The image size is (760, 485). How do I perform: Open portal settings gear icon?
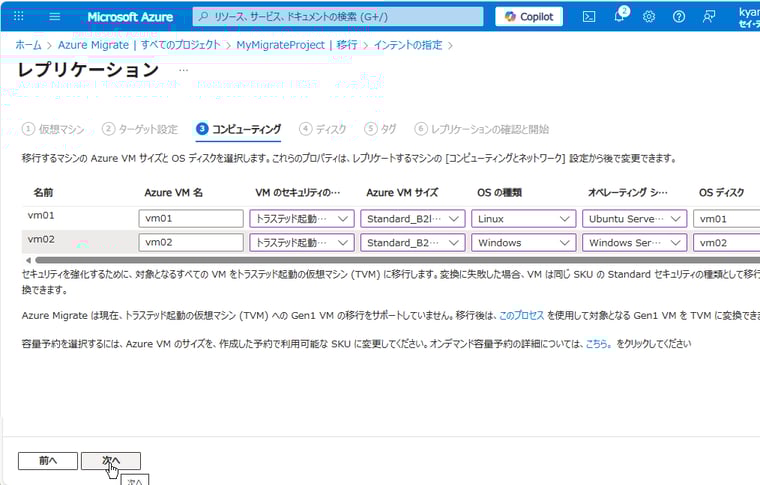click(649, 16)
